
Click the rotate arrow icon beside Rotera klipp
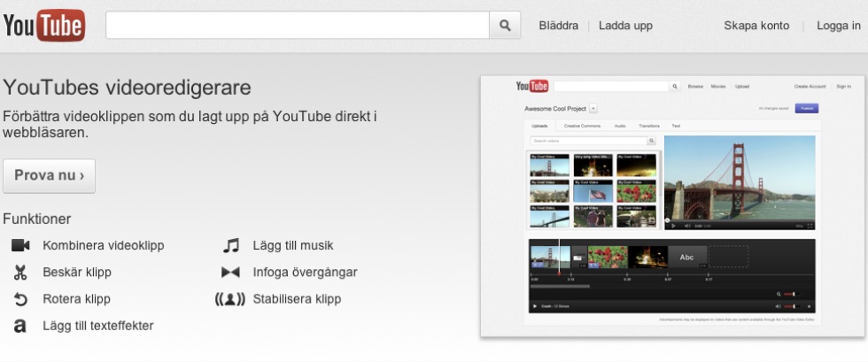click(x=20, y=299)
